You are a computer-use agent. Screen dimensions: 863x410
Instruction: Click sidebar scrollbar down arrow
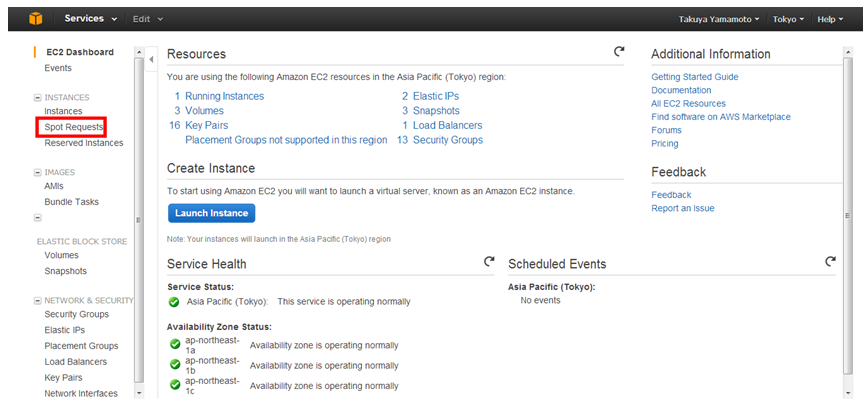pyautogui.click(x=139, y=393)
